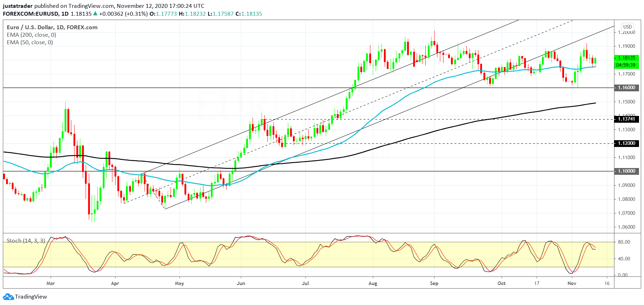Click the 17 date label on time axis

[x=537, y=284]
